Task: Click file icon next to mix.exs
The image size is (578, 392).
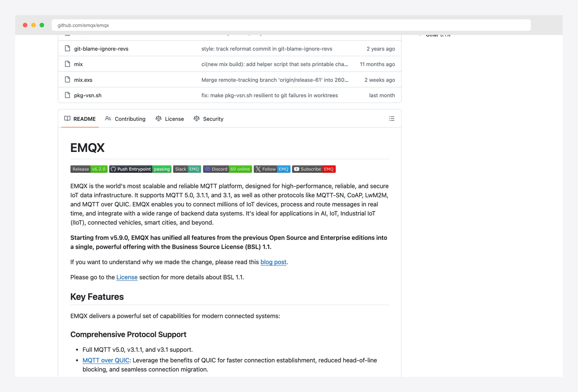Action: pos(67,80)
